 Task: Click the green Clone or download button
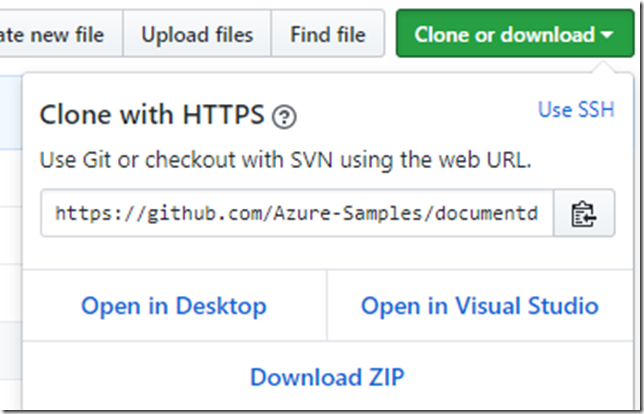tap(515, 33)
